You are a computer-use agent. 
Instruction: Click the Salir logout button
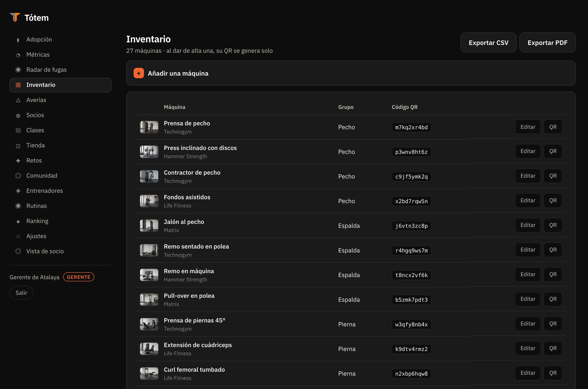[x=21, y=293]
